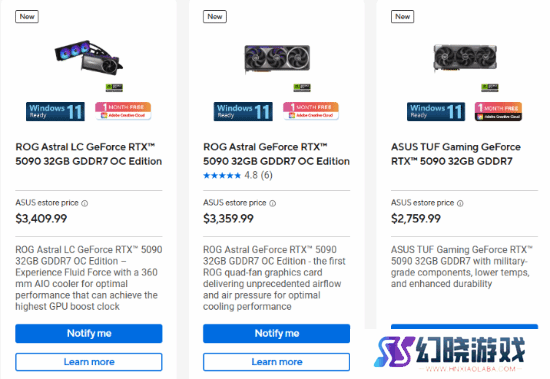Click Notify me for ROG Astral OC Edition

point(276,333)
